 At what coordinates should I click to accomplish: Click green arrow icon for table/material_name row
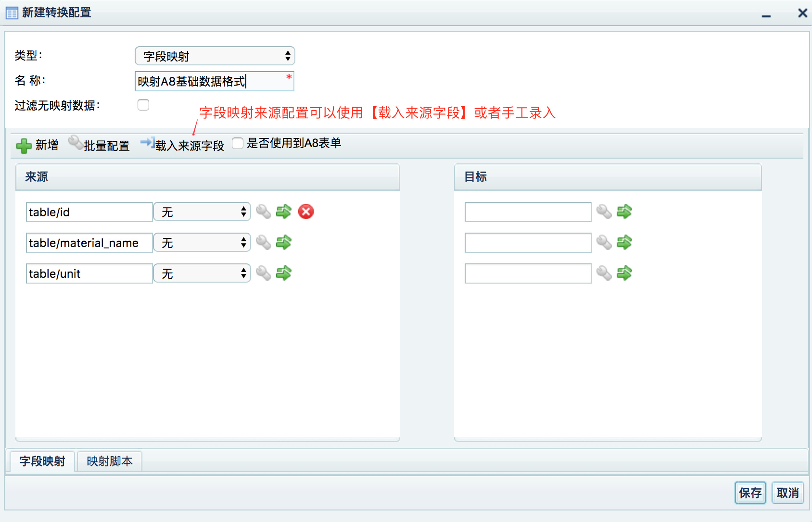tap(284, 242)
